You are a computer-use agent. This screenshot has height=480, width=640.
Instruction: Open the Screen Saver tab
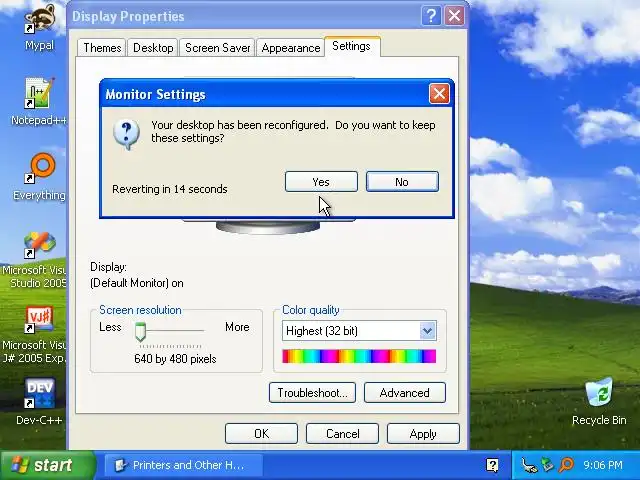coord(218,48)
